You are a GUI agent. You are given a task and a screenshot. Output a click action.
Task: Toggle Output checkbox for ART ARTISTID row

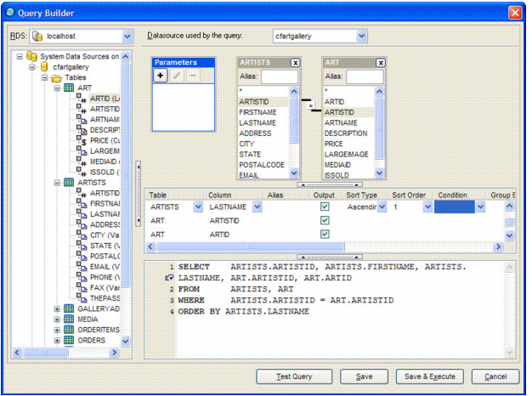(324, 220)
